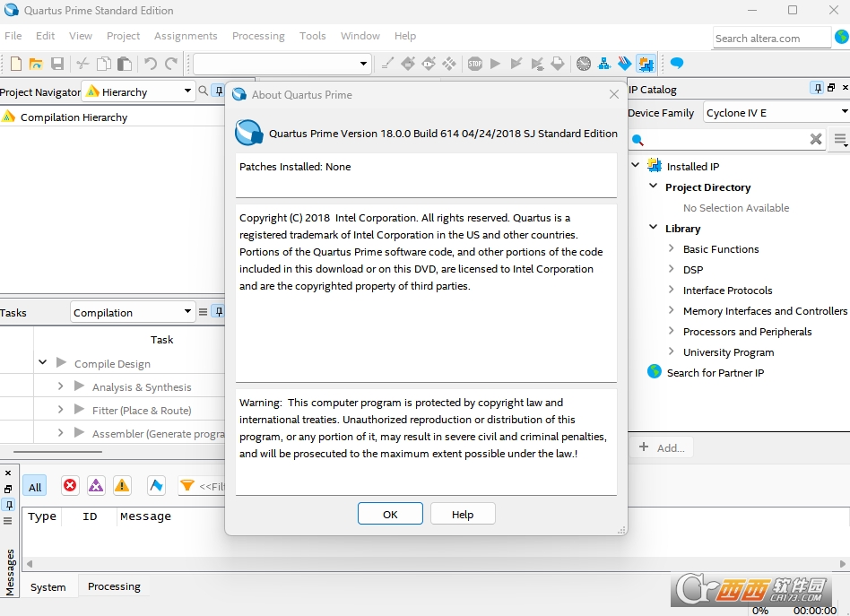Viewport: 850px width, 616px height.
Task: Click Search for Partner IP link
Action: [x=715, y=372]
